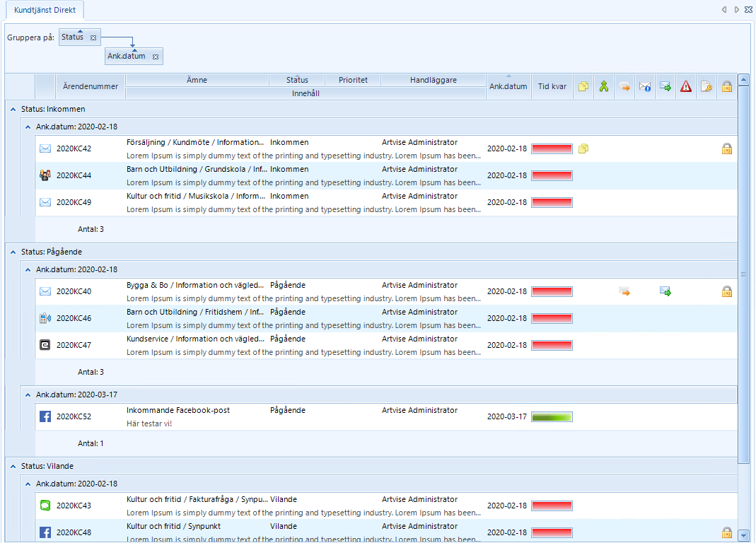Select case number 2020KC49
Screen dimensions: 756x543
(74, 202)
